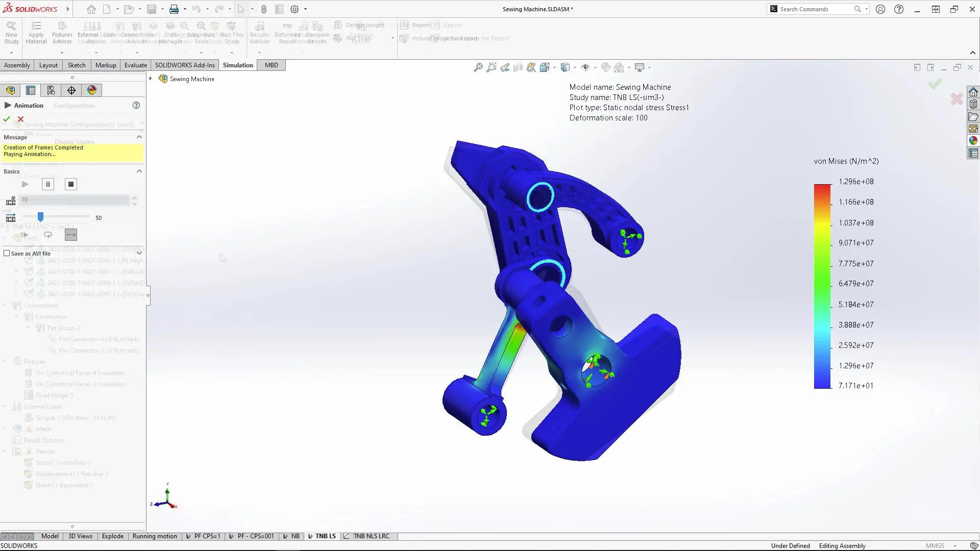Open the File Properties icon
The image size is (980, 551).
tap(279, 9)
